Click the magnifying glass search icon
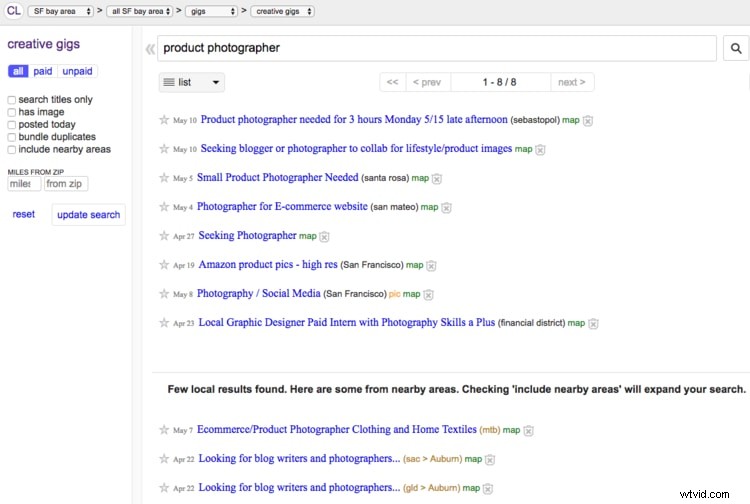Viewport: 750px width, 504px height. (735, 48)
